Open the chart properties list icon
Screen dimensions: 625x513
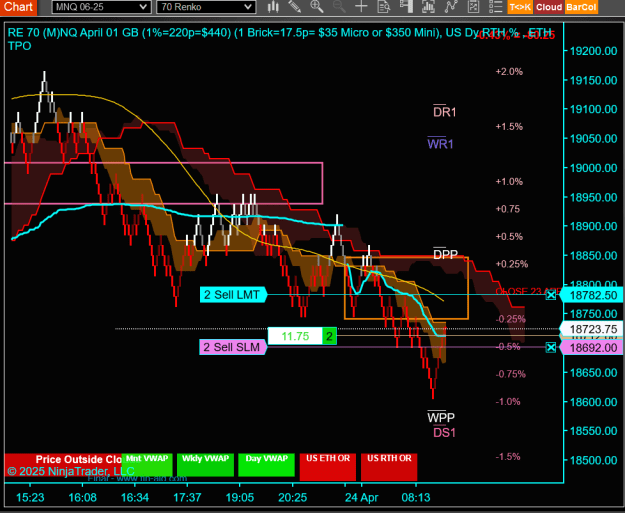click(x=495, y=7)
